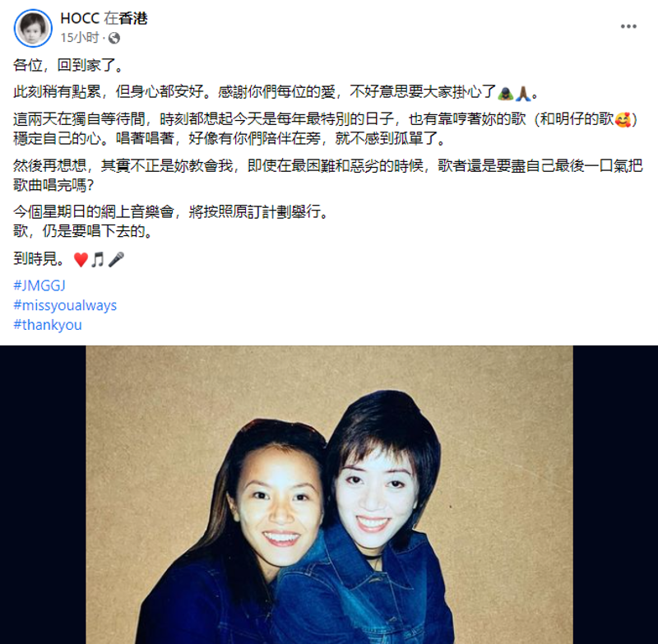Viewport: 658px width, 644px height.
Task: Click the line 歌，仍是要唱下去的
Action: pos(83,231)
